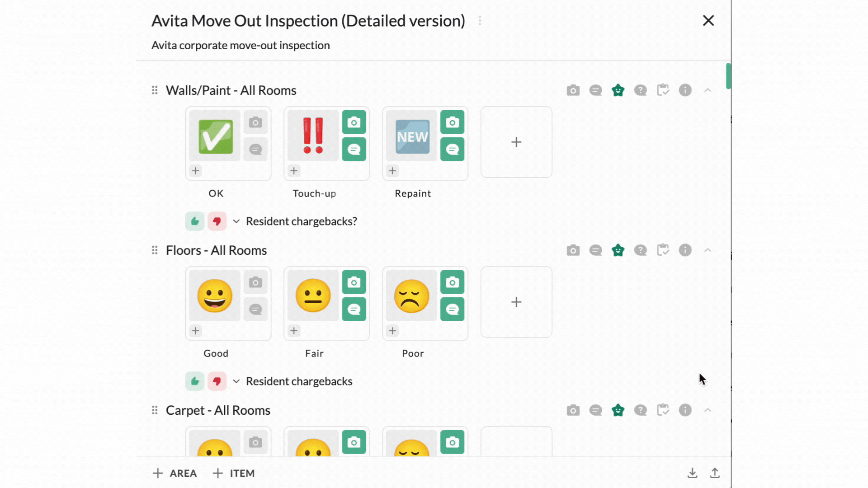Click comment icon in Walls/Paint header row
Image resolution: width=868 pixels, height=488 pixels.
(x=595, y=90)
